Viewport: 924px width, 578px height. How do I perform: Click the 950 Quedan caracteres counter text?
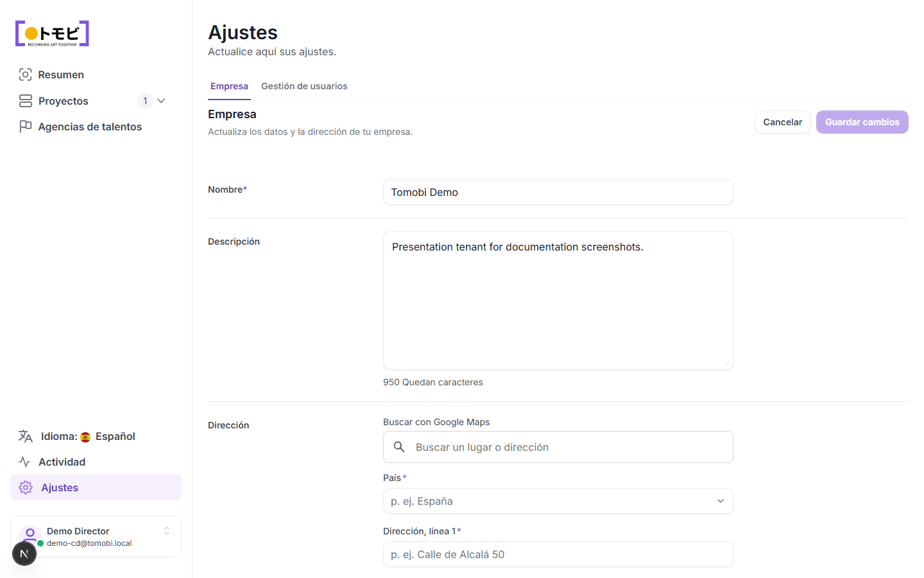(433, 382)
